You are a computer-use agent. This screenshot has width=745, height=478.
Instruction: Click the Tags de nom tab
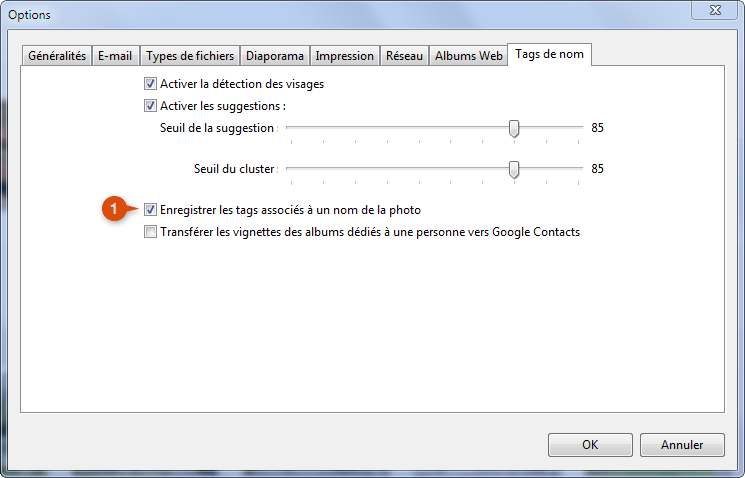tap(549, 54)
